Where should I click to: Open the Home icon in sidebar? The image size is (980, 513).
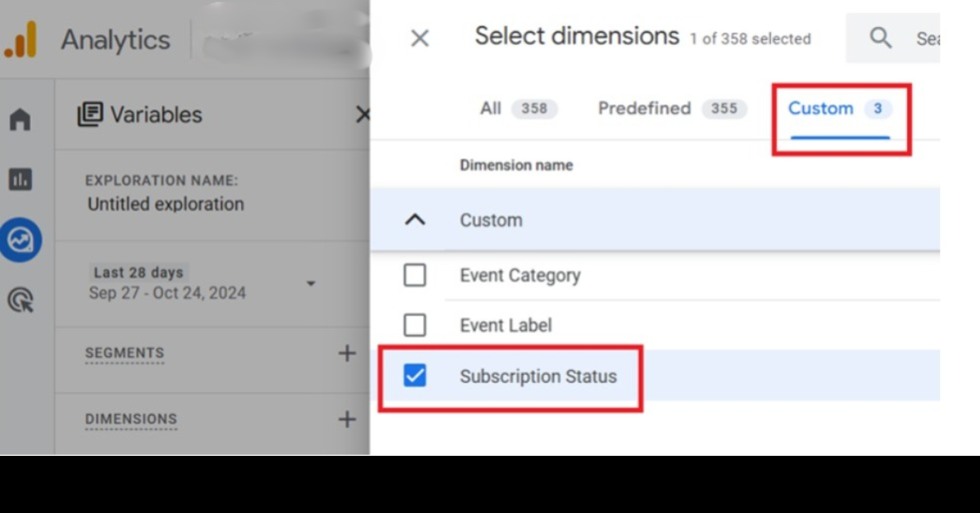[20, 120]
